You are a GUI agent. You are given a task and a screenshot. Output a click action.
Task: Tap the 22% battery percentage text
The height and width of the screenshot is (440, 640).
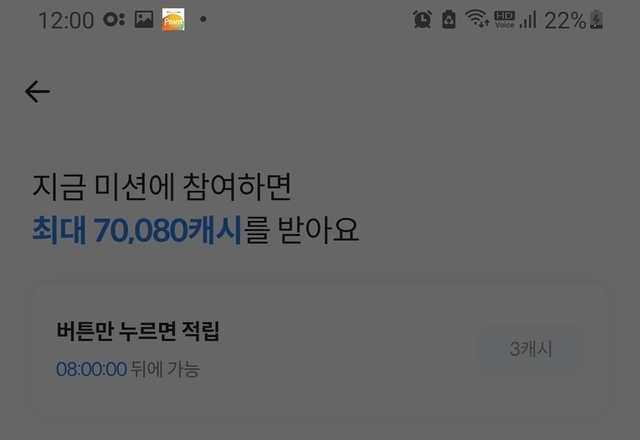[x=565, y=20]
